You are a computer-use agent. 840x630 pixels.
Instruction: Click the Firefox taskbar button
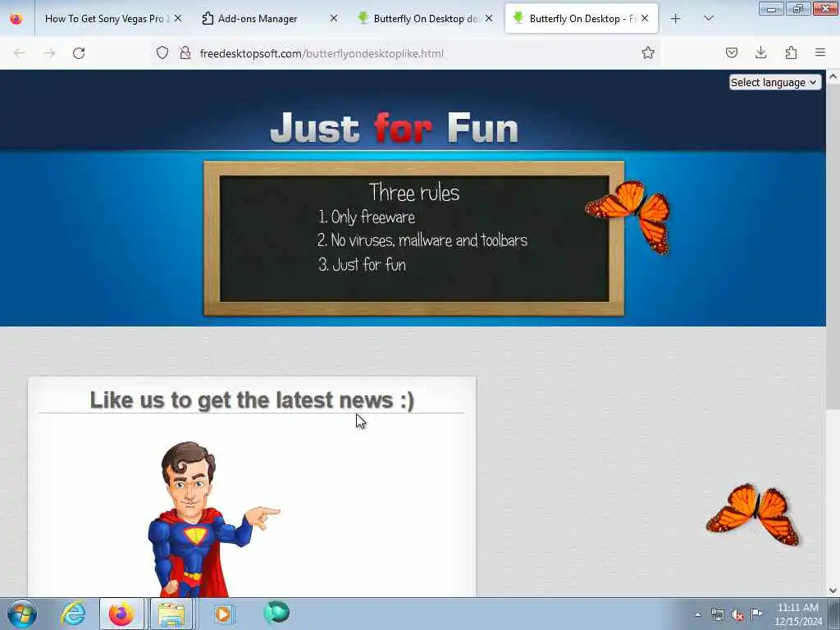pos(121,614)
